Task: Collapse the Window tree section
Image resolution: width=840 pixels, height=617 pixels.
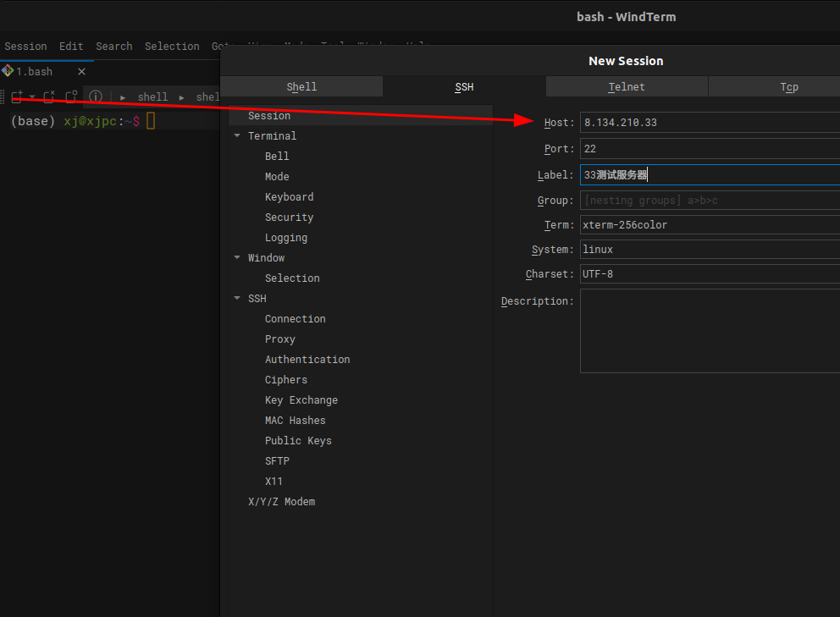Action: pos(237,257)
